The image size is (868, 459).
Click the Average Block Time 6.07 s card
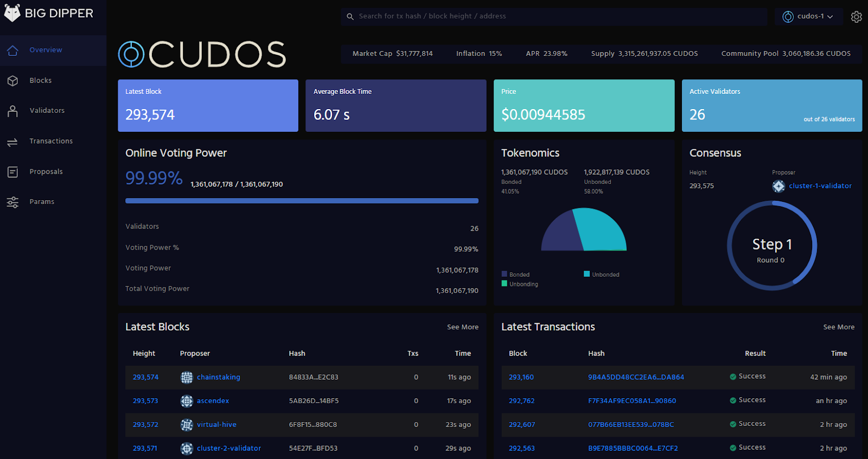(396, 106)
